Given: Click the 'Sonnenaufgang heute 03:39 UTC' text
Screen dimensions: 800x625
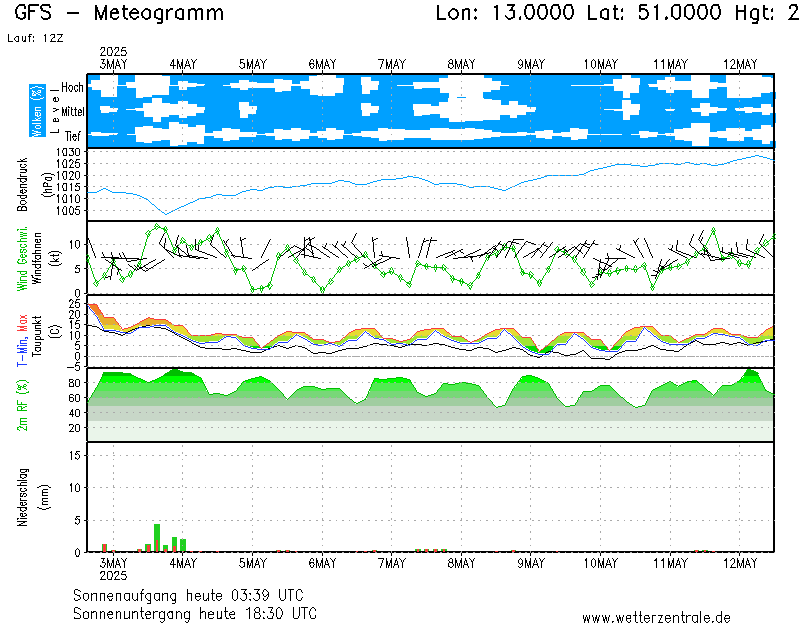Looking at the screenshot, I should tap(188, 595).
